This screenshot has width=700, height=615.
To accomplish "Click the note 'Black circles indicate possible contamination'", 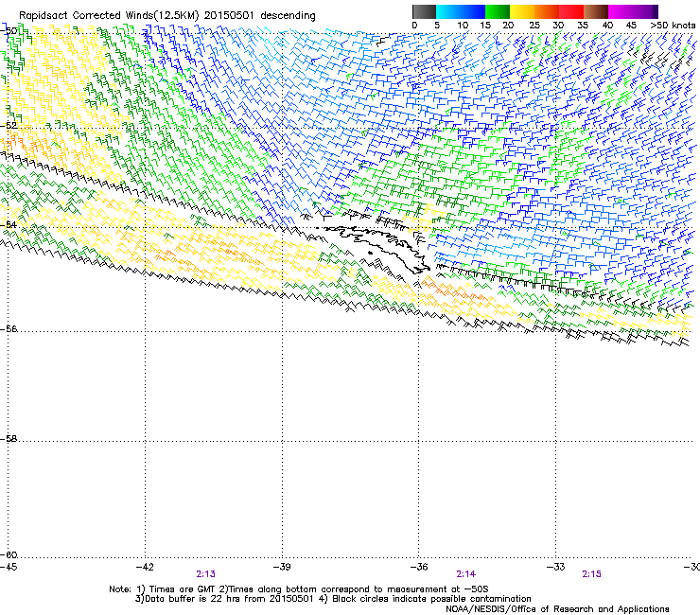I will pyautogui.click(x=431, y=599).
